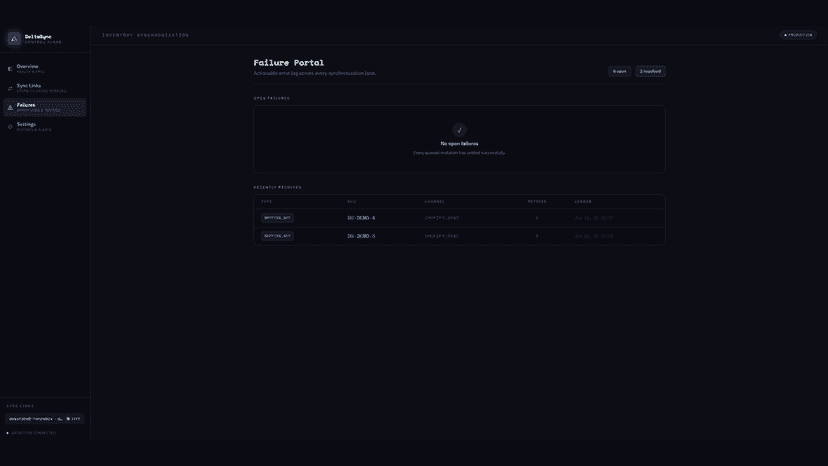Go to Sync Links page
Image resolution: width=828 pixels, height=466 pixels.
[x=45, y=88]
